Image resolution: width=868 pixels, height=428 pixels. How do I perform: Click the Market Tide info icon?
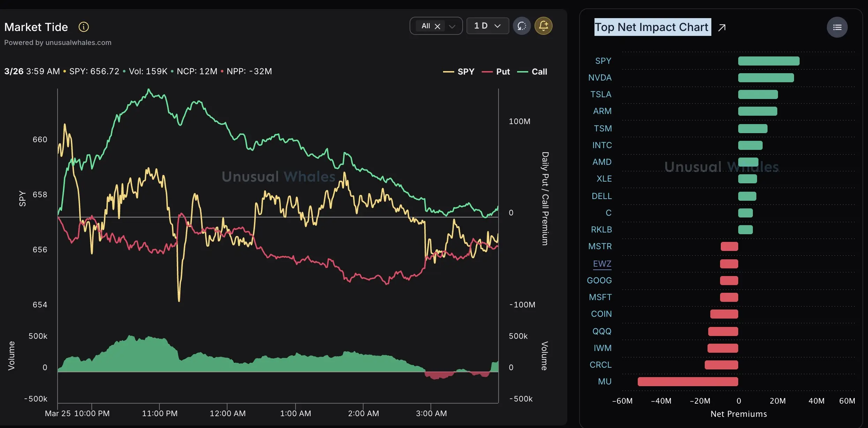[x=84, y=27]
